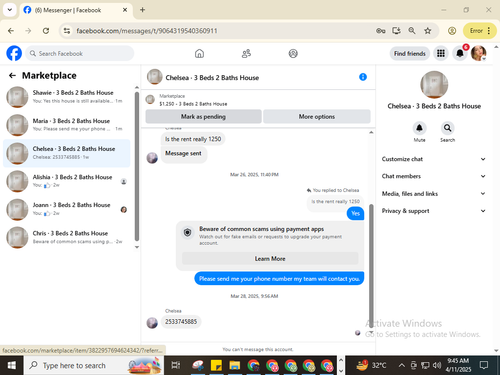
Task: Search within the Chelsea conversation
Action: click(447, 128)
